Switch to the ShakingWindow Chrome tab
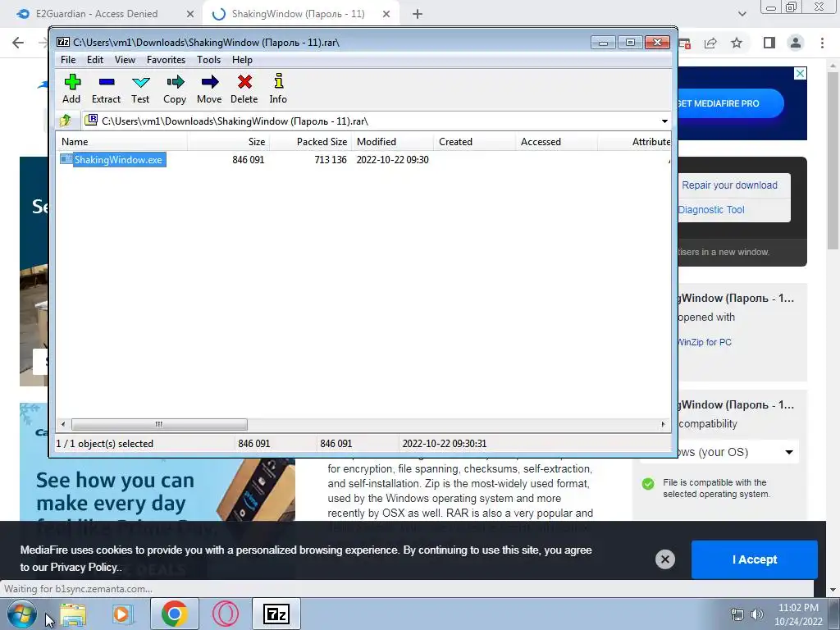This screenshot has width=840, height=630. click(299, 14)
